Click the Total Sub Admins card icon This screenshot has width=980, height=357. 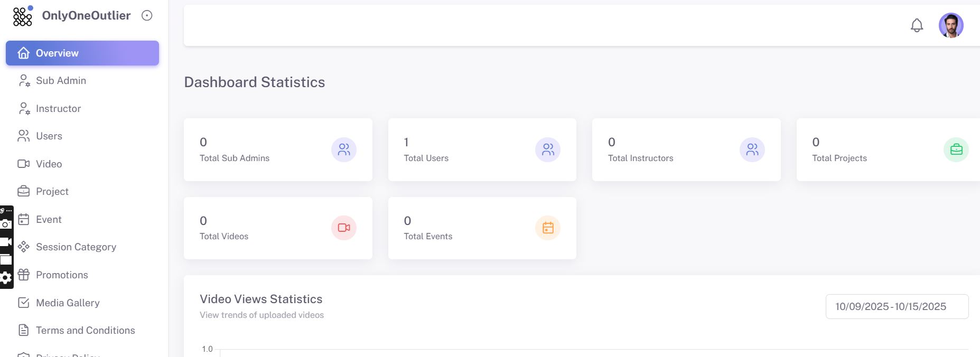[x=344, y=150]
